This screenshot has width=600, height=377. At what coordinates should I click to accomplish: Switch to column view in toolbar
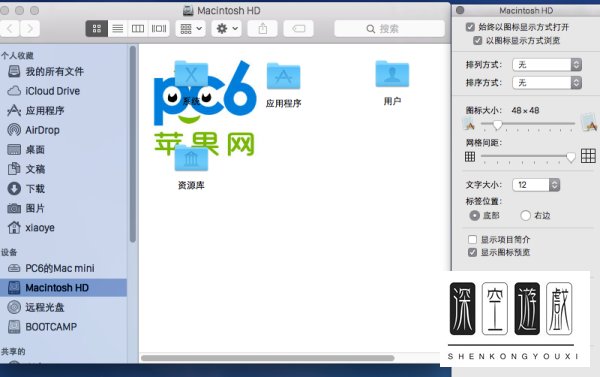tap(138, 29)
